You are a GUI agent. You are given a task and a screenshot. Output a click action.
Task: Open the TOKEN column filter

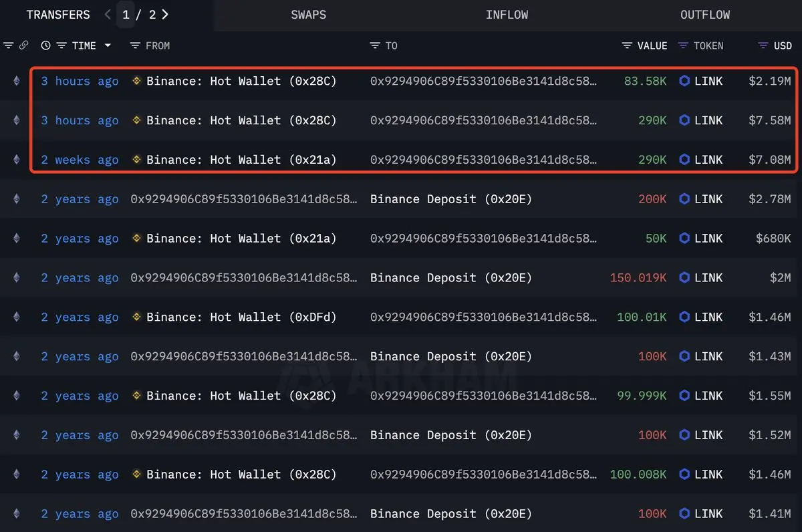click(683, 45)
